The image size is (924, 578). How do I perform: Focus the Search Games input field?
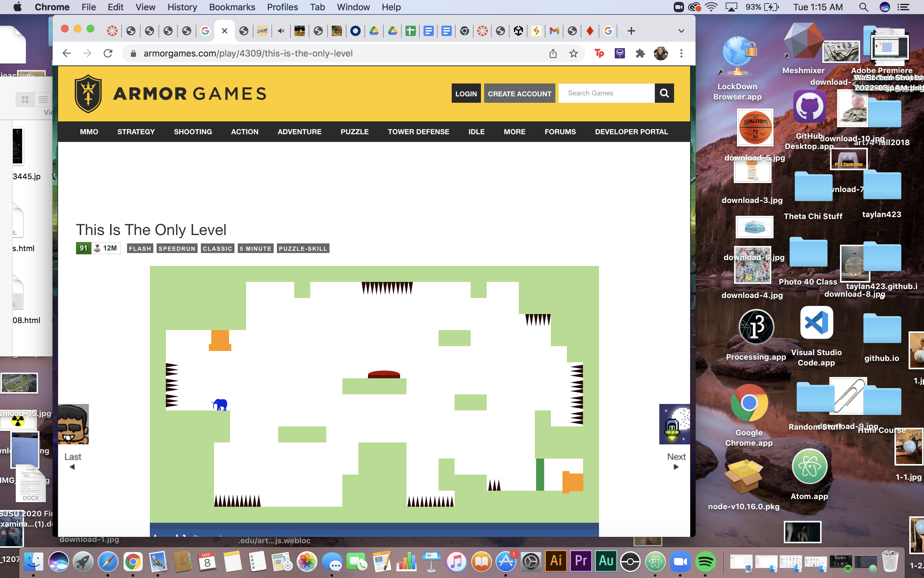[x=607, y=93]
